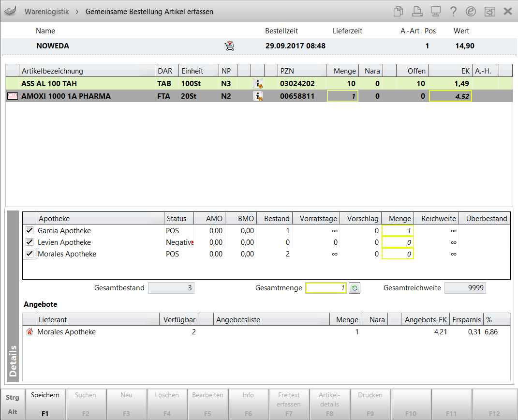
Task: Click the window export icon beside close
Action: (x=489, y=11)
